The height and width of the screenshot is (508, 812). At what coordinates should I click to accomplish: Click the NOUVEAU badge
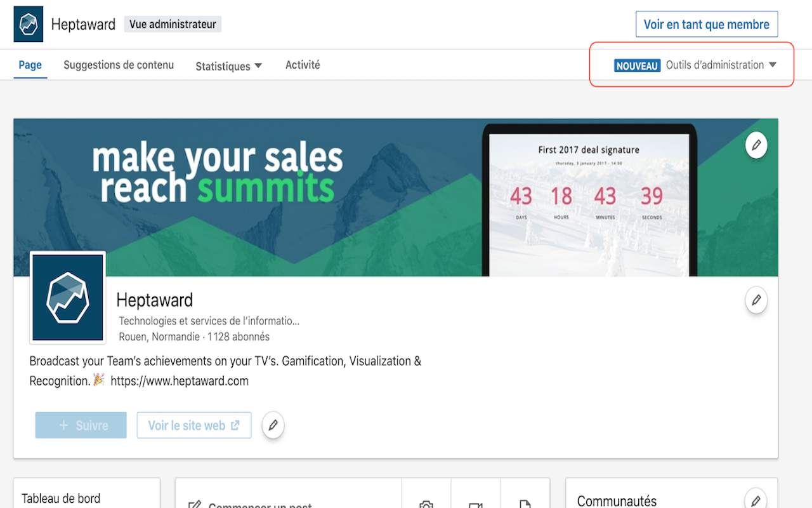(x=638, y=65)
